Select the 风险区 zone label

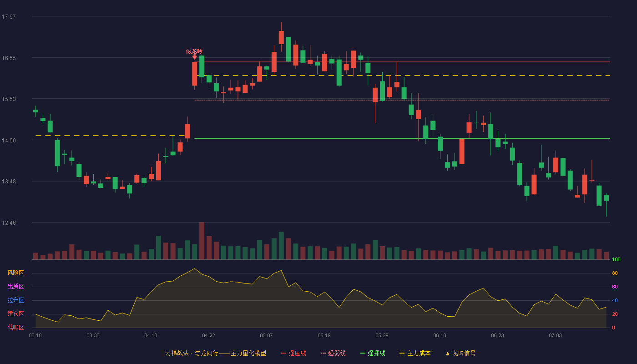[15, 273]
